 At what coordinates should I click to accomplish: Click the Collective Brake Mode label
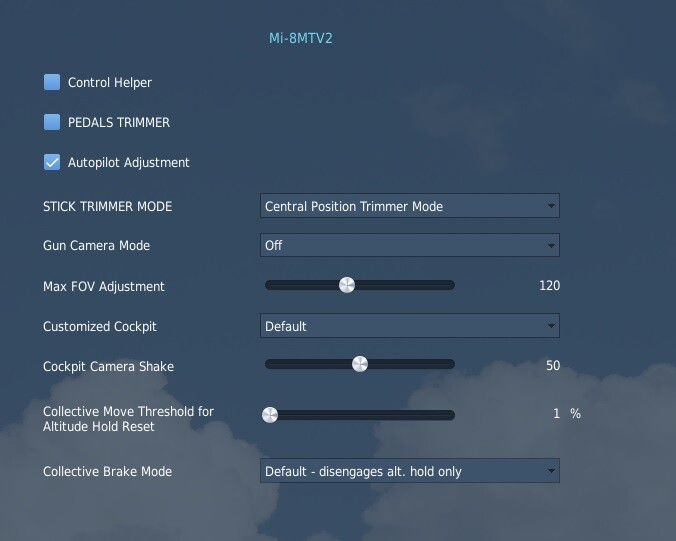coord(107,472)
